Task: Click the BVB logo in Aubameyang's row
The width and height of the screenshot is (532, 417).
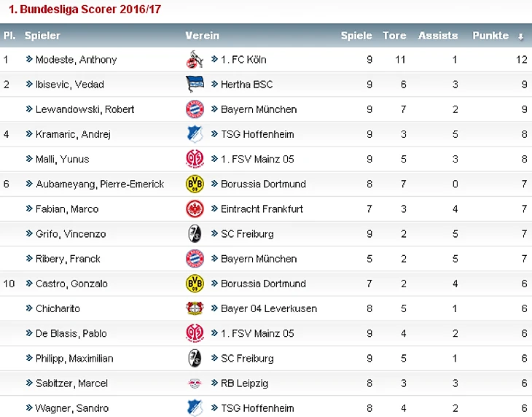Action: coord(195,184)
